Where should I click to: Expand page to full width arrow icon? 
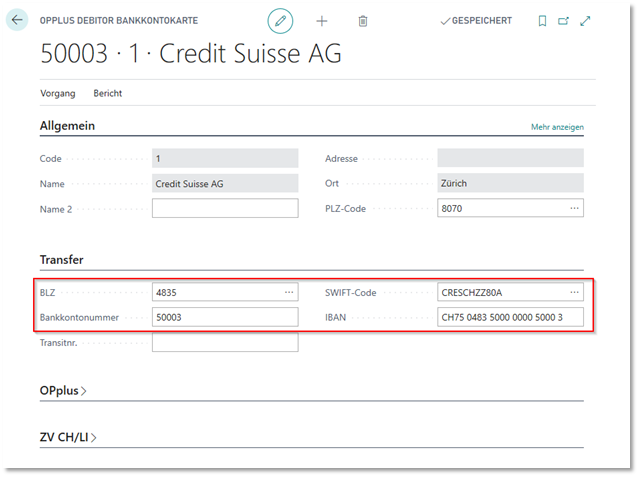[x=585, y=21]
